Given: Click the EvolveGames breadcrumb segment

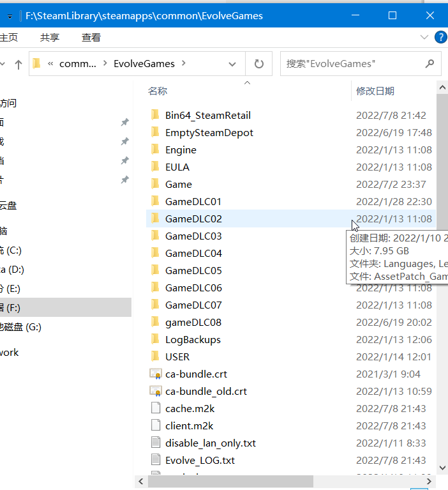Looking at the screenshot, I should point(144,64).
